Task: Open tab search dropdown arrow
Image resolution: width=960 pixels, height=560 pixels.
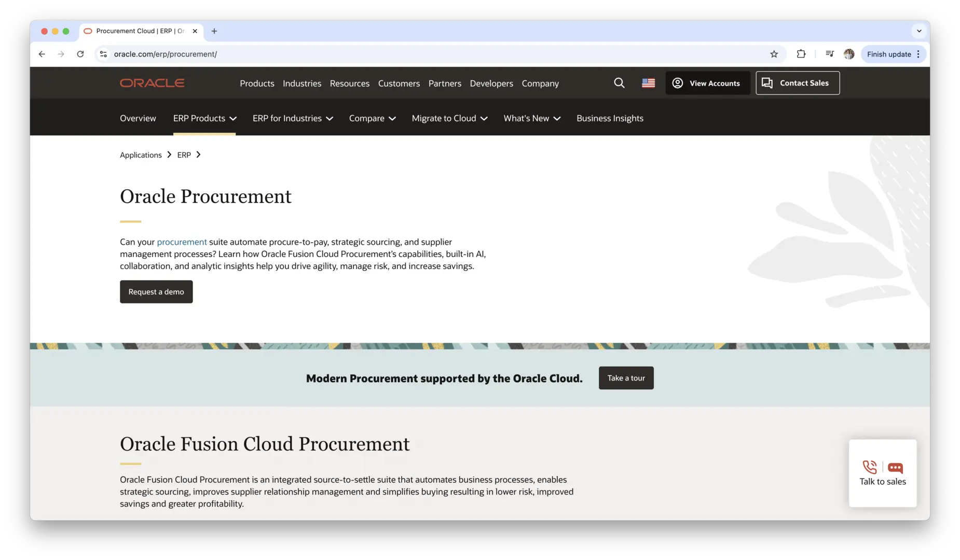Action: pos(919,31)
